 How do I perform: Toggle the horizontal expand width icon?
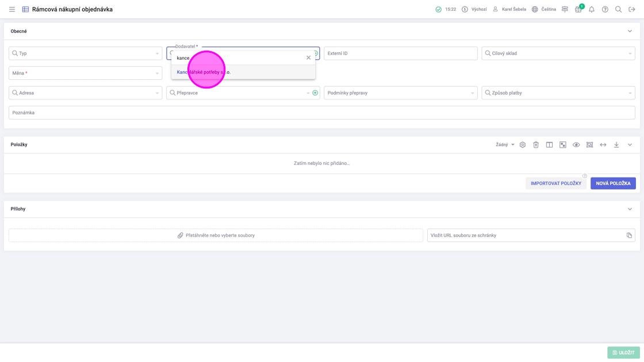[603, 145]
